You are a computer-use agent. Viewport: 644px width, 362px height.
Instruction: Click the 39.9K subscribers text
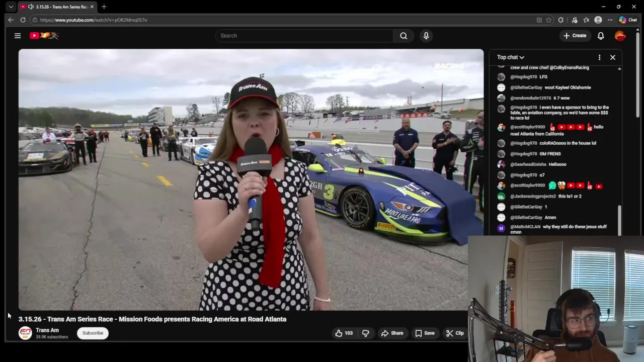pyautogui.click(x=52, y=337)
